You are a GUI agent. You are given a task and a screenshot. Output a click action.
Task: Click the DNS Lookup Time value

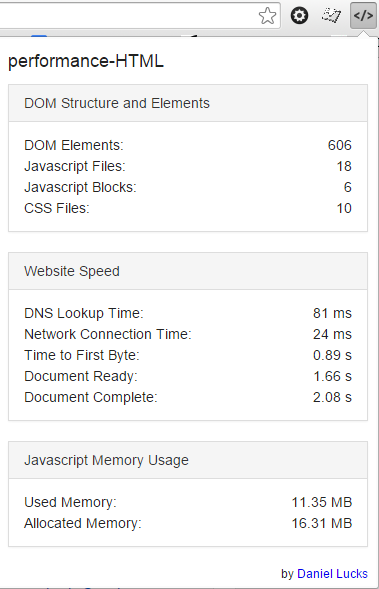[332, 313]
